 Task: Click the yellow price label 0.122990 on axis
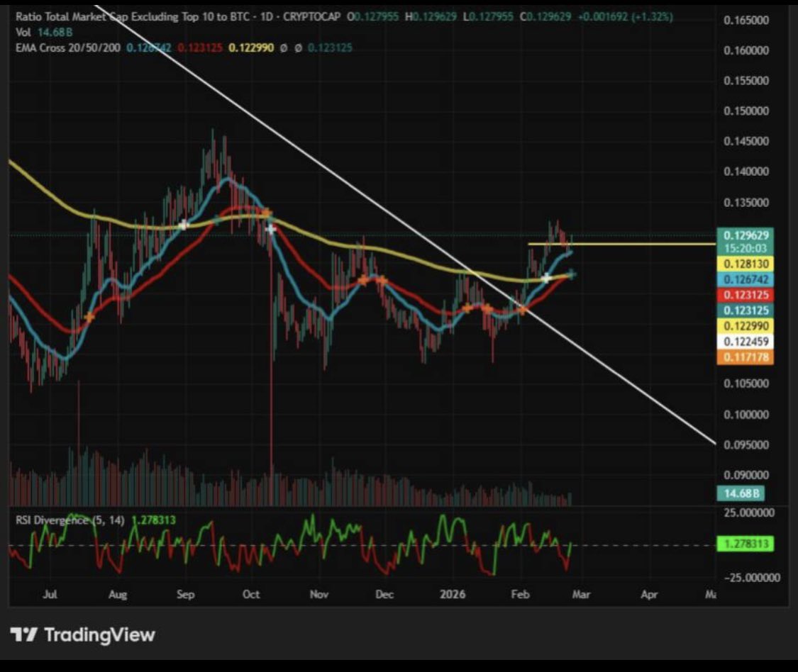(746, 326)
